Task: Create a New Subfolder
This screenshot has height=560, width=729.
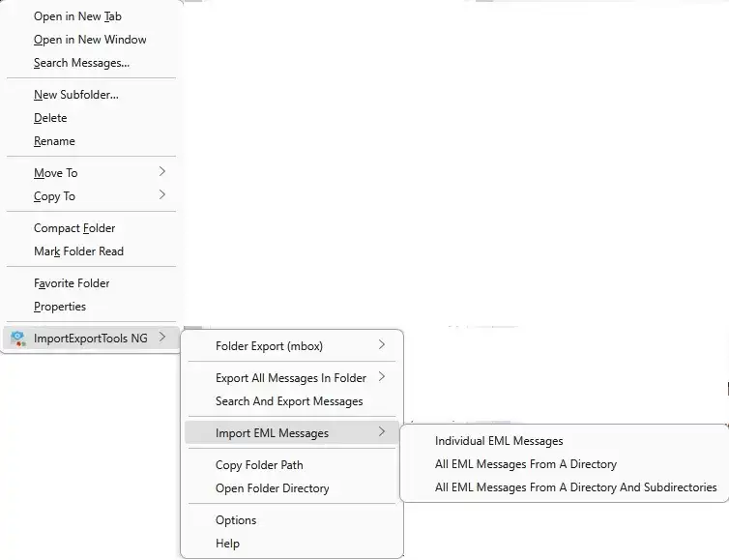Action: [91, 95]
